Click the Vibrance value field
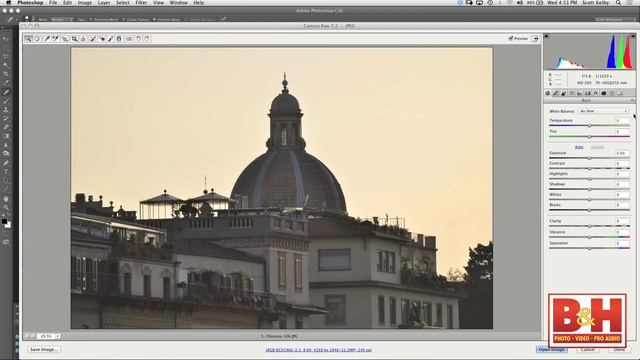The image size is (640, 360). point(622,232)
